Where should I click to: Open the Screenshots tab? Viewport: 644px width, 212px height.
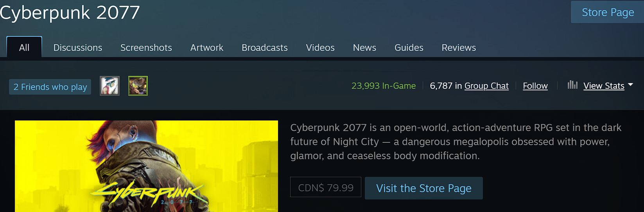146,48
